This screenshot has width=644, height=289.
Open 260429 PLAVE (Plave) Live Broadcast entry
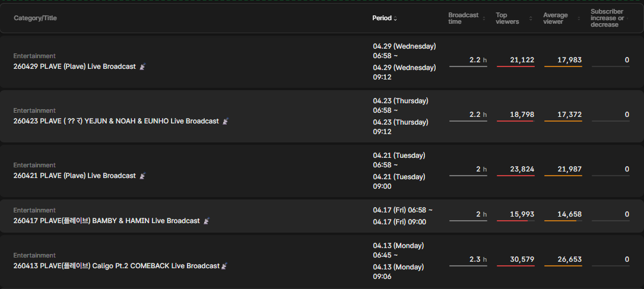pyautogui.click(x=74, y=66)
